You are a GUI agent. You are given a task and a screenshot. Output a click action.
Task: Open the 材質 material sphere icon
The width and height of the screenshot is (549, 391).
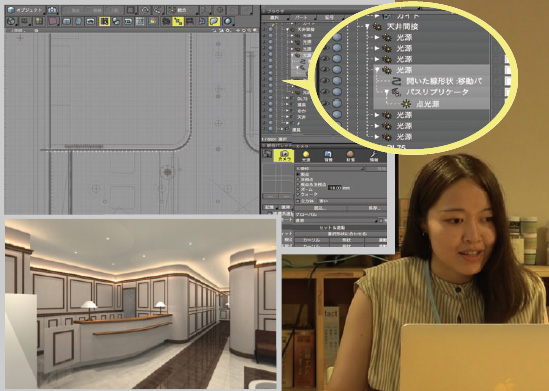click(350, 156)
